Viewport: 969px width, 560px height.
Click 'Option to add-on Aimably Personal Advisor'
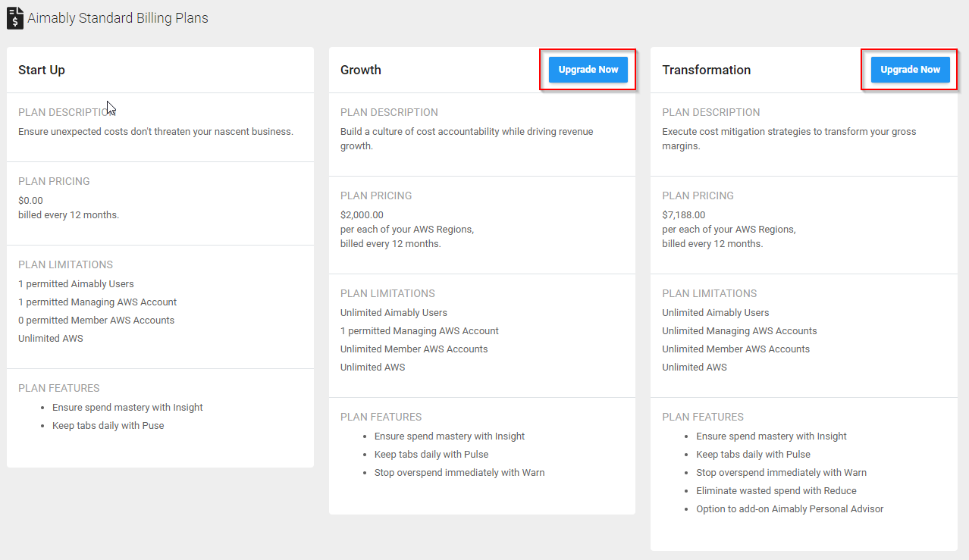[x=790, y=509]
